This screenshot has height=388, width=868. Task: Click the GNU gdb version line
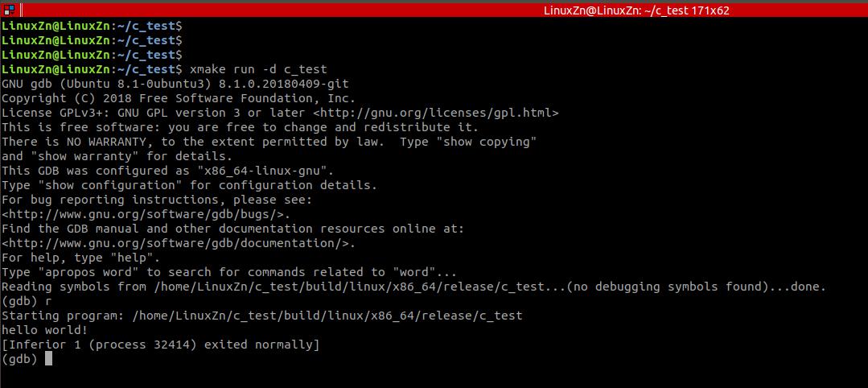(175, 84)
